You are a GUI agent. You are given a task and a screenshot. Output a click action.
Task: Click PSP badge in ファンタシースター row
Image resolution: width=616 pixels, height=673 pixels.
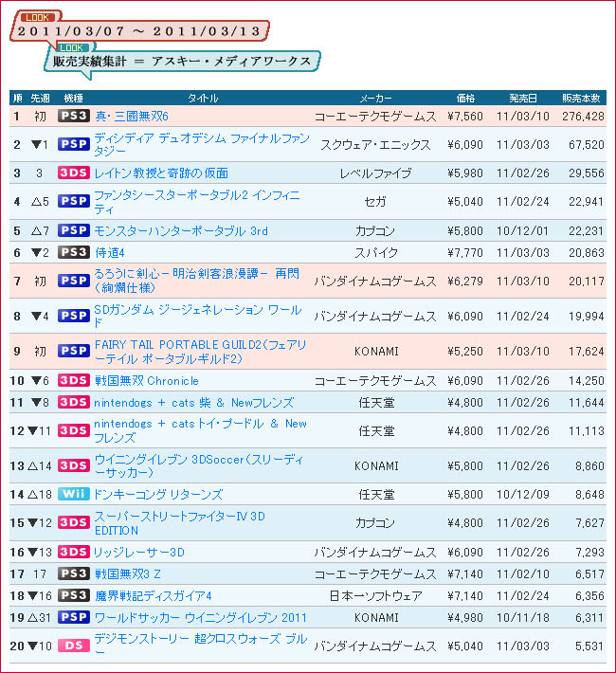[x=74, y=201]
